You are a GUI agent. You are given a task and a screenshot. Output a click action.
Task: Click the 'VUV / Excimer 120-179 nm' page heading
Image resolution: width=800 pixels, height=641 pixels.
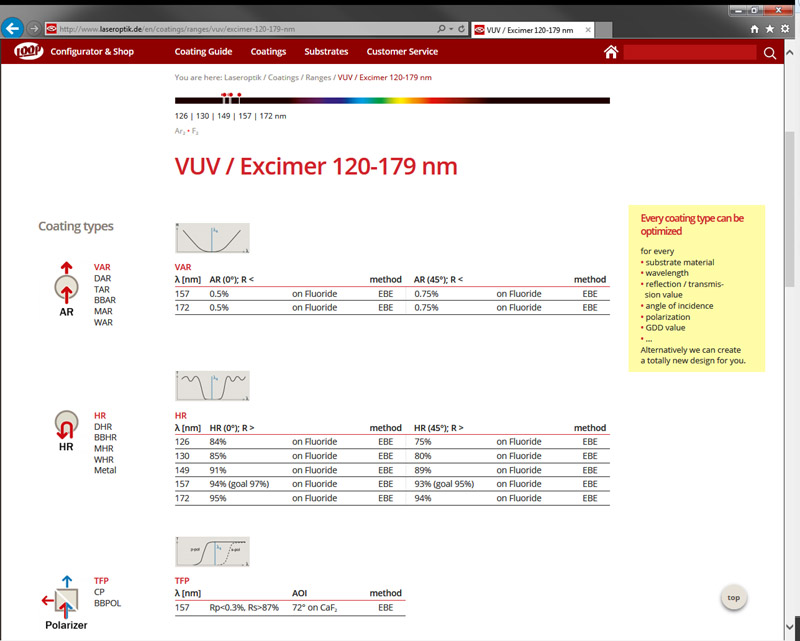pyautogui.click(x=316, y=166)
